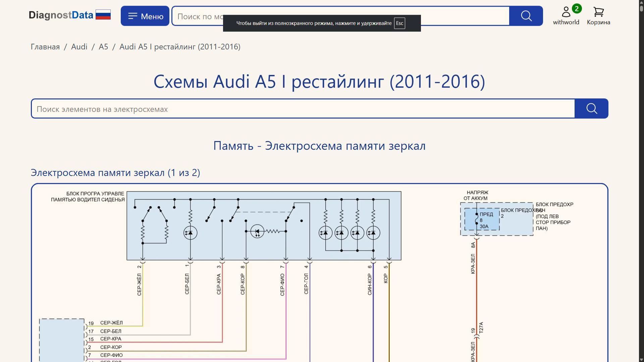Click the subtitle Память - Электросхема памяти зеркал

pos(319,146)
